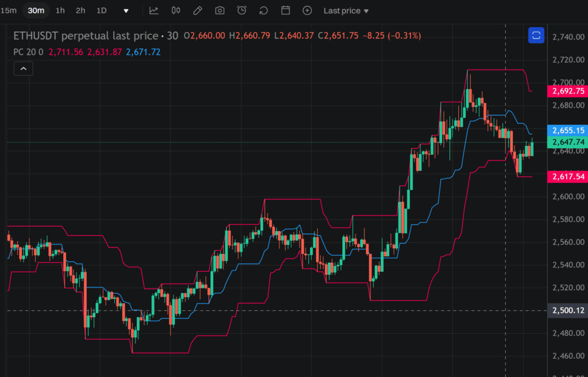Viewport: 588px width, 377px height.
Task: Click the plus circle add icon
Action: coord(307,10)
